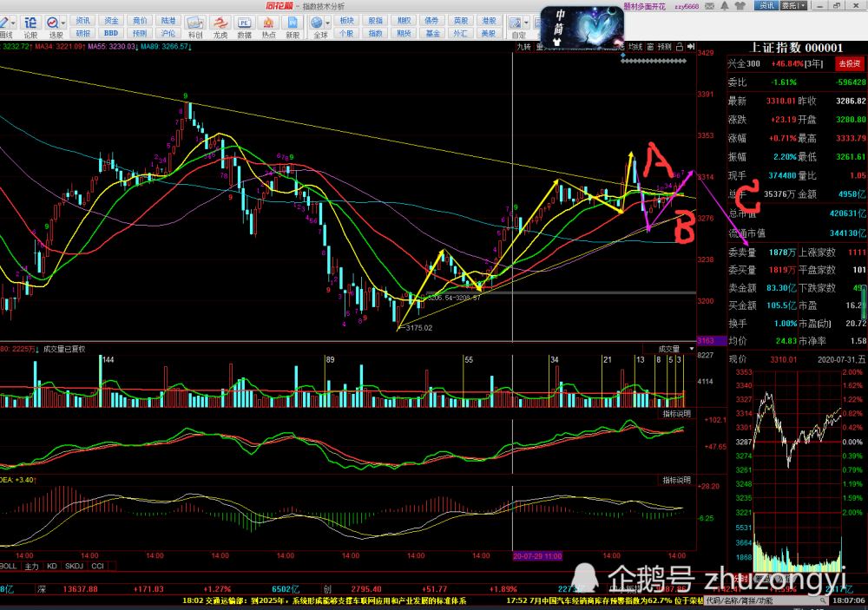Image resolution: width=868 pixels, height=610 pixels.
Task: Click the 预测 toolbar button under 竞价
Action: 140,33
